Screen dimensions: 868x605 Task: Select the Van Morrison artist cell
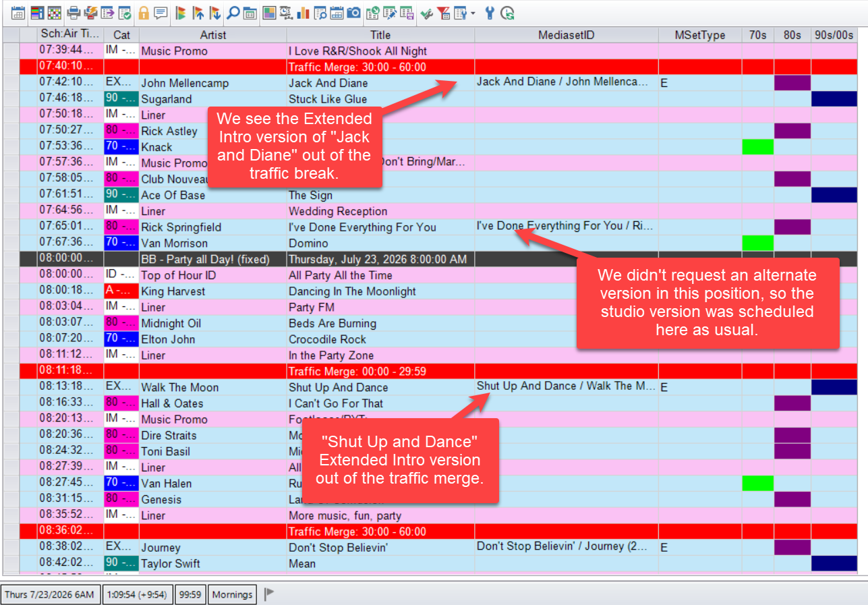pos(213,243)
